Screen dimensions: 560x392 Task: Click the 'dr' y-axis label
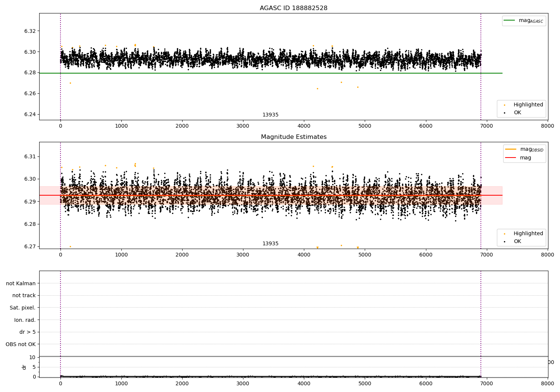coord(24,367)
